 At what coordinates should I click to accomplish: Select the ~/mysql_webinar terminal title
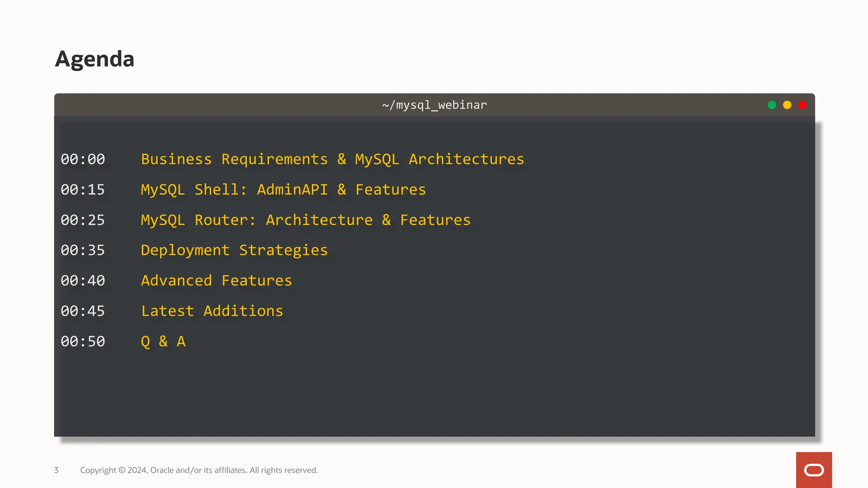click(x=434, y=105)
